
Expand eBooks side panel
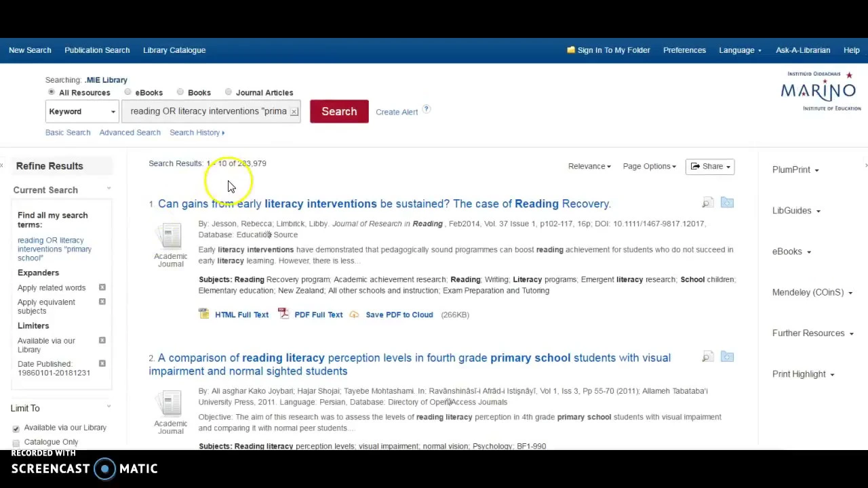(791, 251)
